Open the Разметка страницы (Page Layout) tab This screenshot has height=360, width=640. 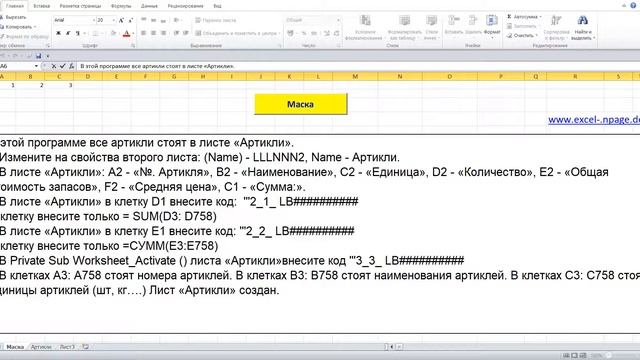80,6
